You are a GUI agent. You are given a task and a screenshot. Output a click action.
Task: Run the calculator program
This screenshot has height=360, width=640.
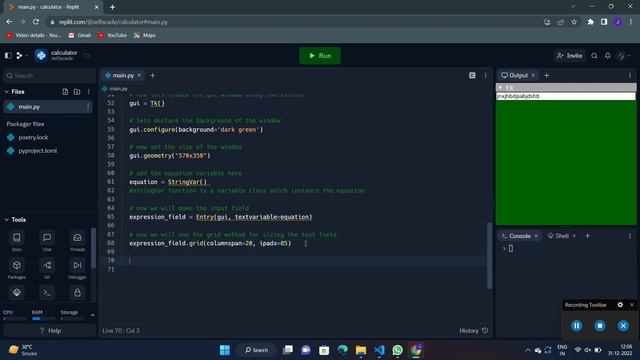[x=320, y=56]
